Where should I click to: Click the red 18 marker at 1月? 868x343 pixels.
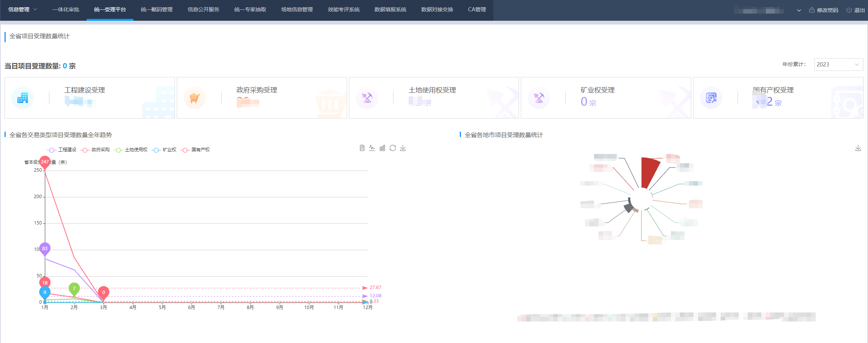point(45,283)
